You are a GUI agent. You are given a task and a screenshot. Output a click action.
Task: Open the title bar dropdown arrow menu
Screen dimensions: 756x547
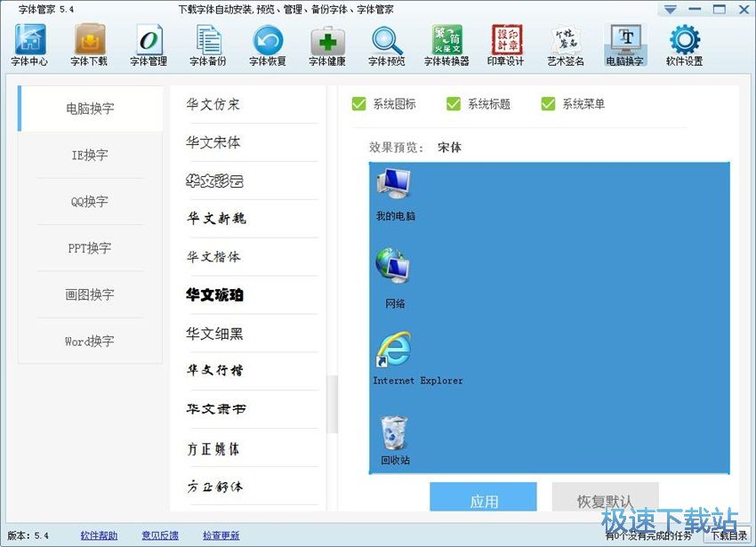(671, 9)
